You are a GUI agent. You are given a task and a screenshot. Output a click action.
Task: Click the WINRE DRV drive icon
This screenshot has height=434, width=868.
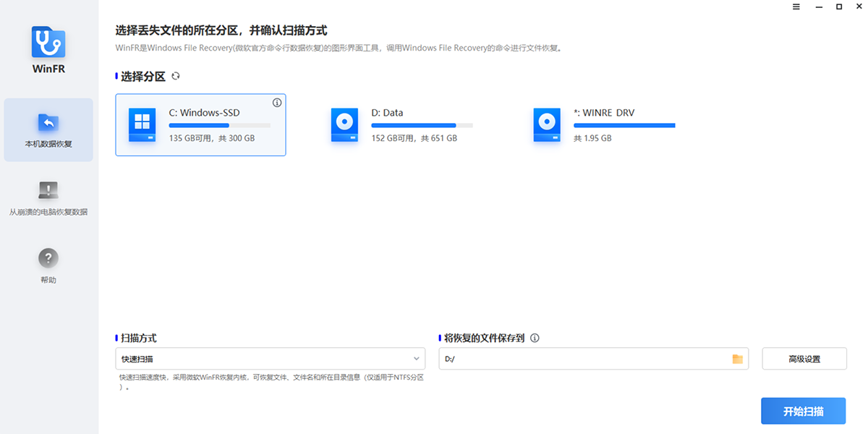548,124
